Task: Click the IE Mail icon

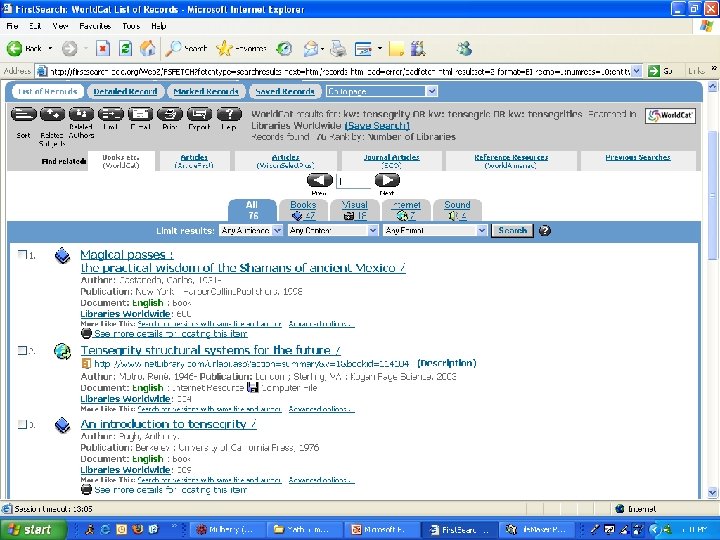Action: pos(311,48)
